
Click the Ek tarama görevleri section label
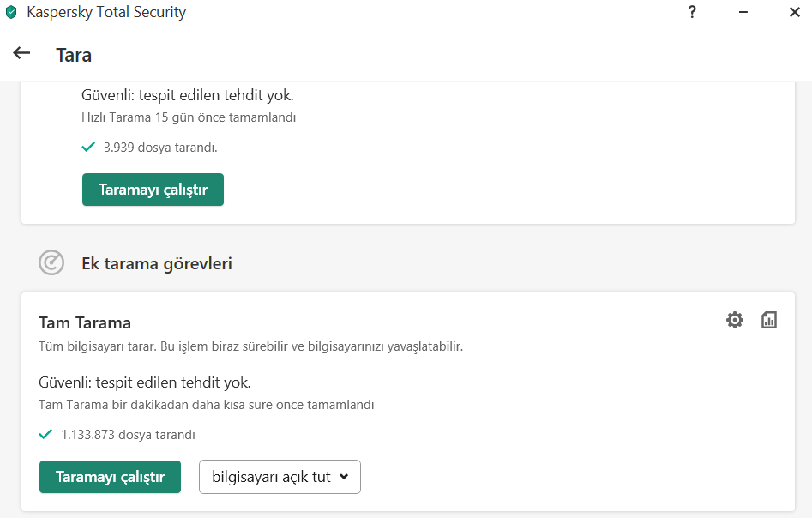coord(157,263)
